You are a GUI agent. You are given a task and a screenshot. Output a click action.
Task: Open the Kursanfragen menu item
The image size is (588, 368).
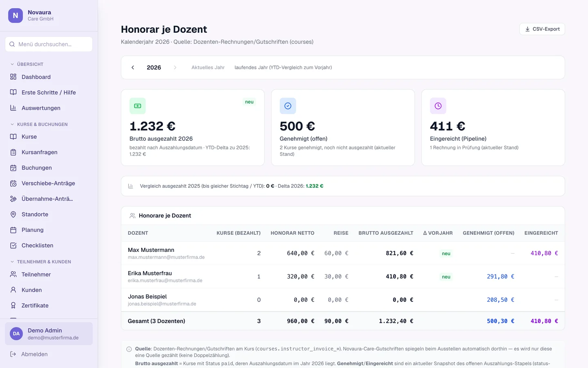pos(49,152)
